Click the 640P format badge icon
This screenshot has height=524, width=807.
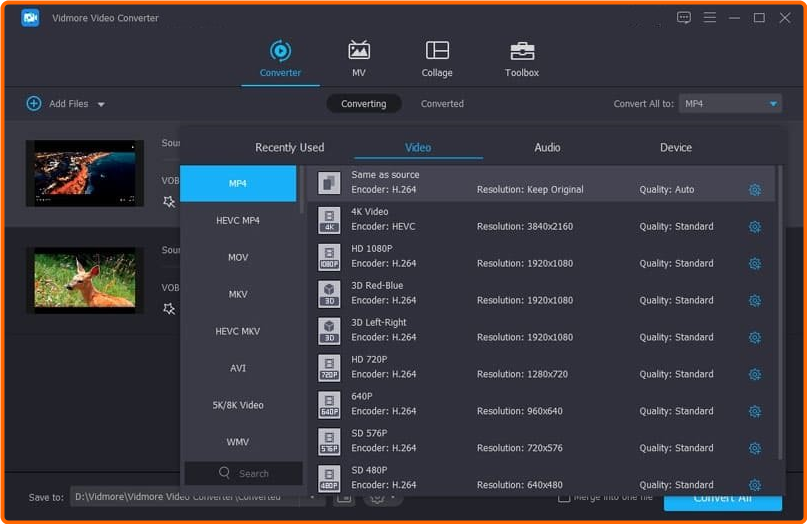329,405
